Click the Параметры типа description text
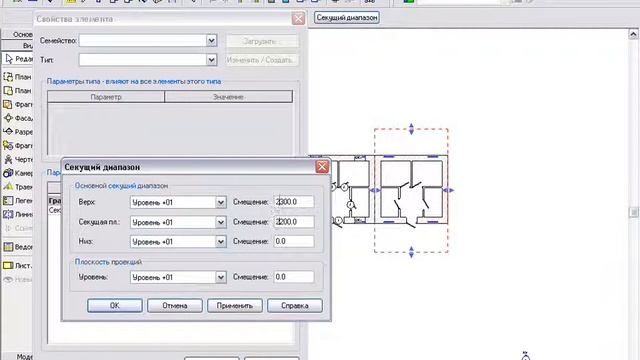 [134, 81]
